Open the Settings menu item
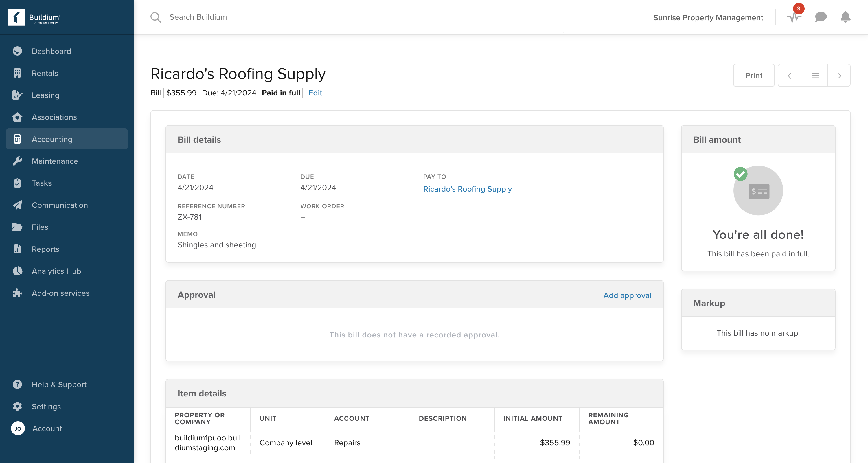This screenshot has height=463, width=868. tap(67, 406)
